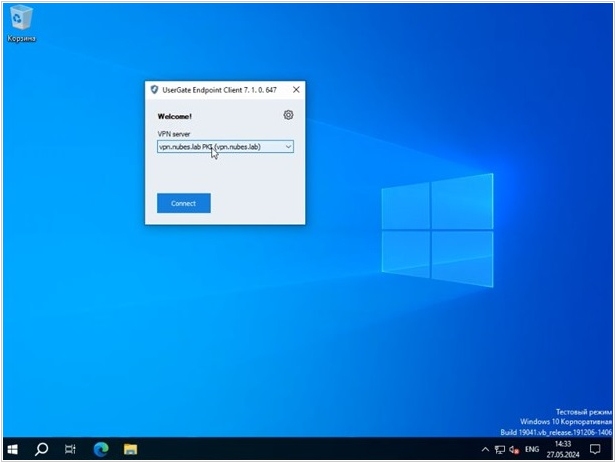Open Task View from the taskbar
The height and width of the screenshot is (462, 615).
[70, 449]
